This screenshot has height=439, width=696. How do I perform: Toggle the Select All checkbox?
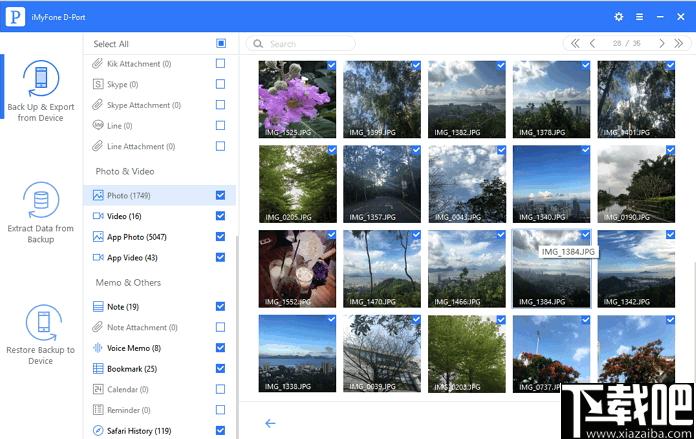click(221, 43)
